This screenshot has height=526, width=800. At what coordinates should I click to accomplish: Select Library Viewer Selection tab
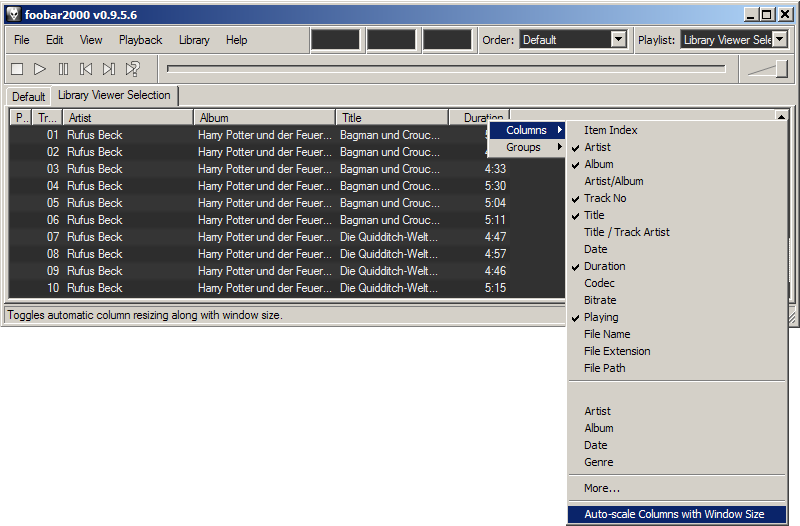(114, 95)
